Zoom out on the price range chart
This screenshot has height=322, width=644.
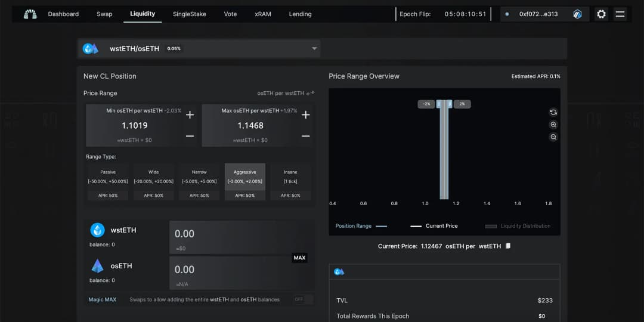pos(553,137)
